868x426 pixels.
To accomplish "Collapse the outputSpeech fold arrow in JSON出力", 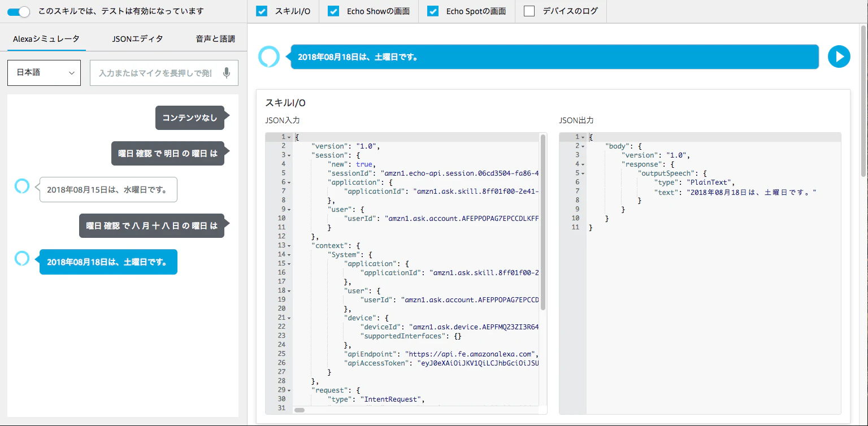I will tap(583, 173).
